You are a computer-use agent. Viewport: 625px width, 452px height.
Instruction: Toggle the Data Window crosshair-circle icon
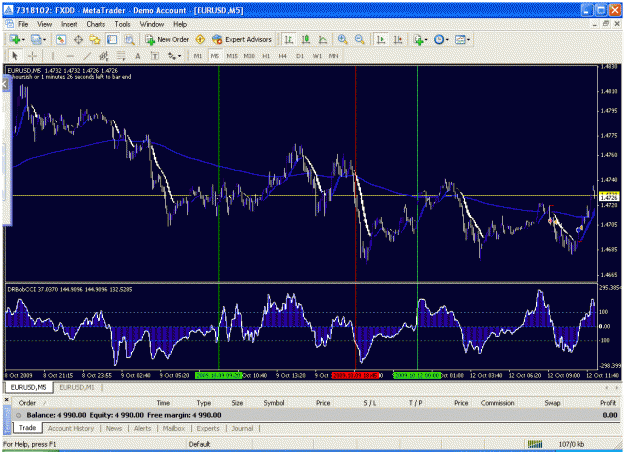click(79, 39)
